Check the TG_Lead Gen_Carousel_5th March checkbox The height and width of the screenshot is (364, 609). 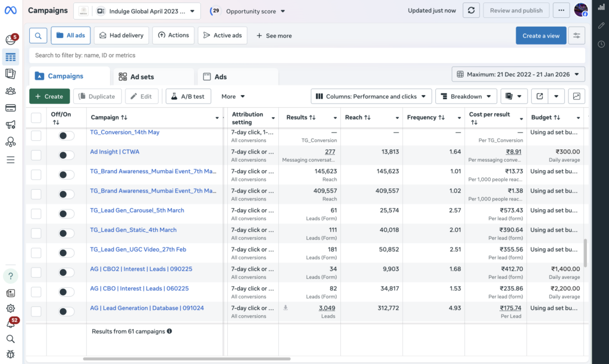click(36, 214)
